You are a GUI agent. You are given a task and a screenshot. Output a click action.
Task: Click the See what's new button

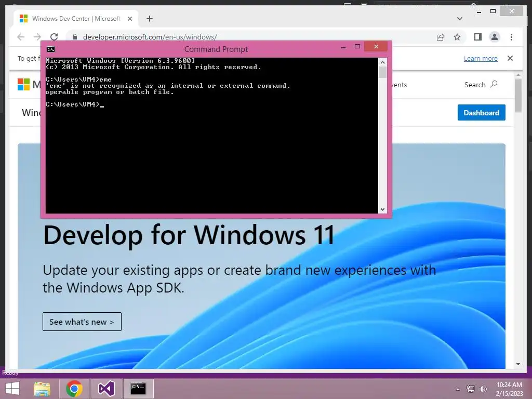coord(82,322)
